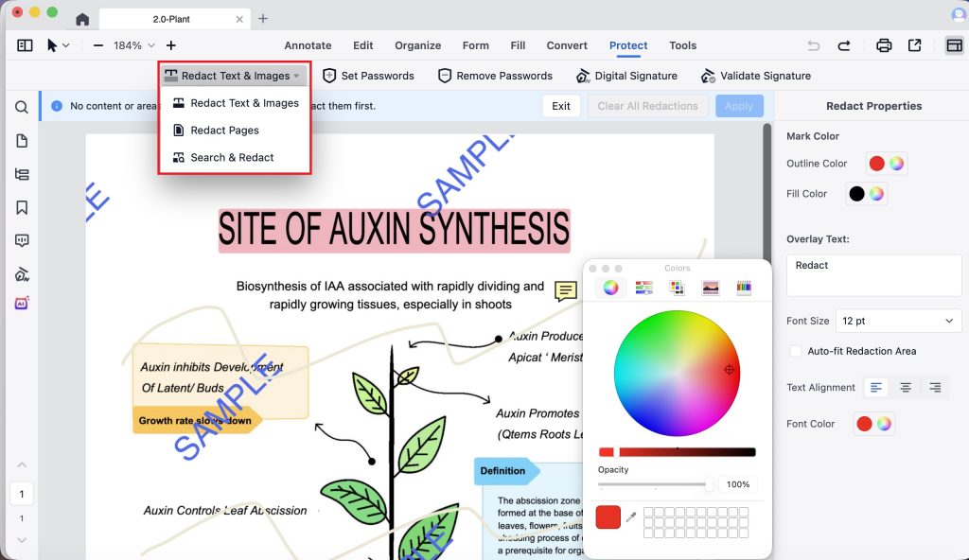Undo the last action

pos(814,45)
